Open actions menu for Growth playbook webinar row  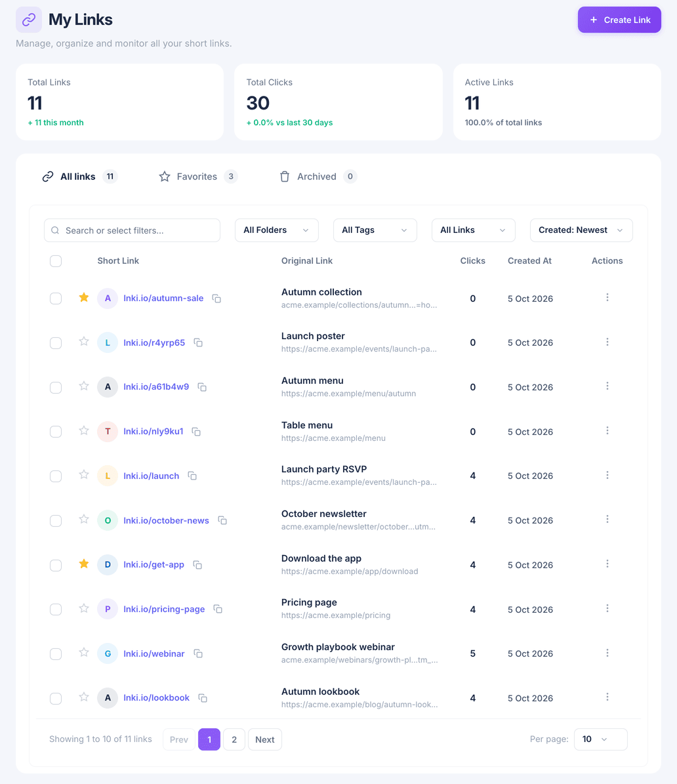pos(607,653)
